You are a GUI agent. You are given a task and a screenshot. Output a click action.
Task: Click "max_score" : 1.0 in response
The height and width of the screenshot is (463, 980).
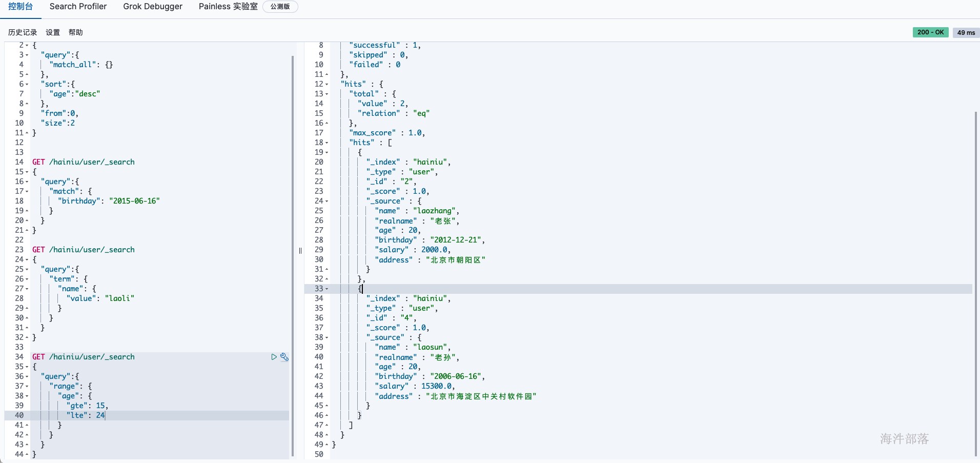point(387,133)
